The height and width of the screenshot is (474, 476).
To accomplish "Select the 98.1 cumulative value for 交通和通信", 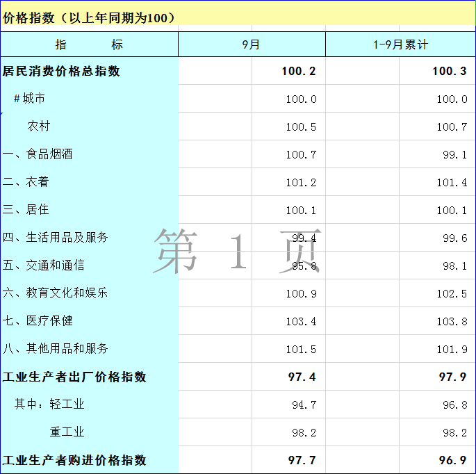I will [x=454, y=265].
